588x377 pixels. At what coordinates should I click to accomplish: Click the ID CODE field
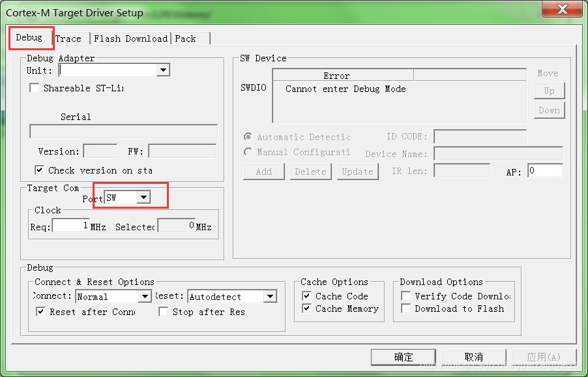tap(480, 136)
